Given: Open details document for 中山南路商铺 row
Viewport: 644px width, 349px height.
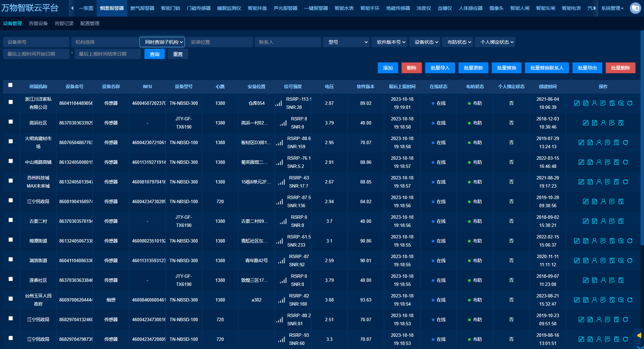Looking at the screenshot, I should coord(590,162).
